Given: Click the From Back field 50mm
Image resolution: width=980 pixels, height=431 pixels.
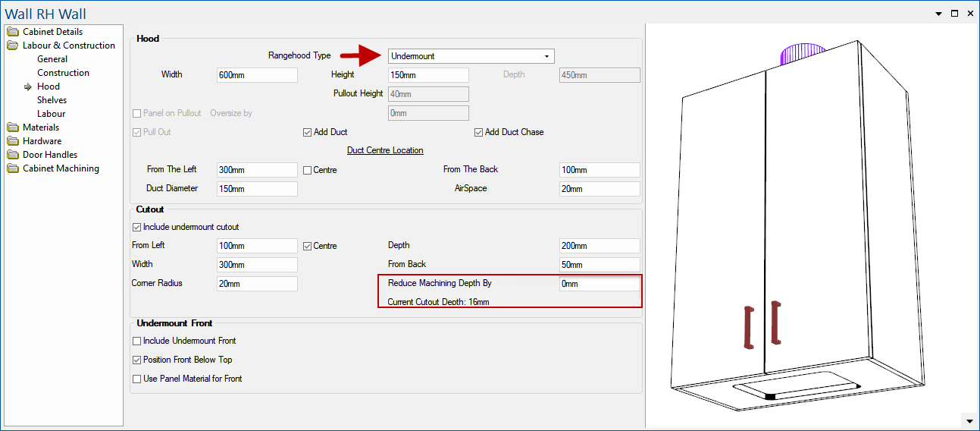Looking at the screenshot, I should point(600,265).
